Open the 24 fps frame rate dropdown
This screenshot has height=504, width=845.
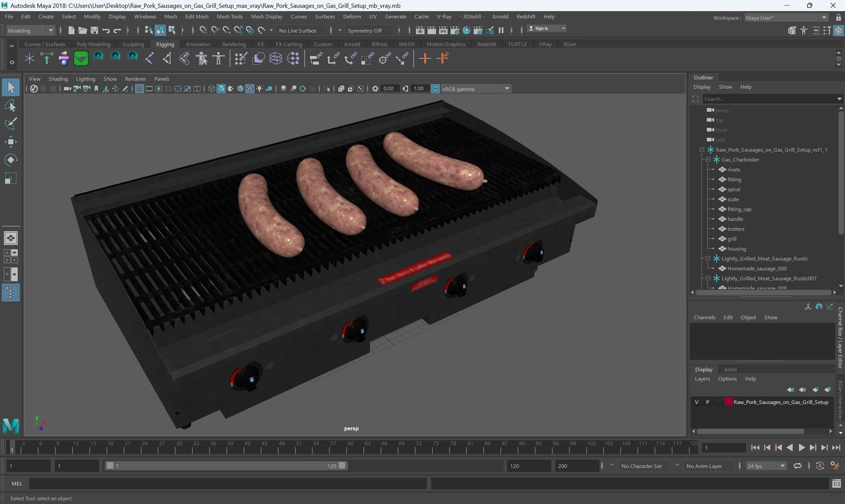tap(766, 466)
